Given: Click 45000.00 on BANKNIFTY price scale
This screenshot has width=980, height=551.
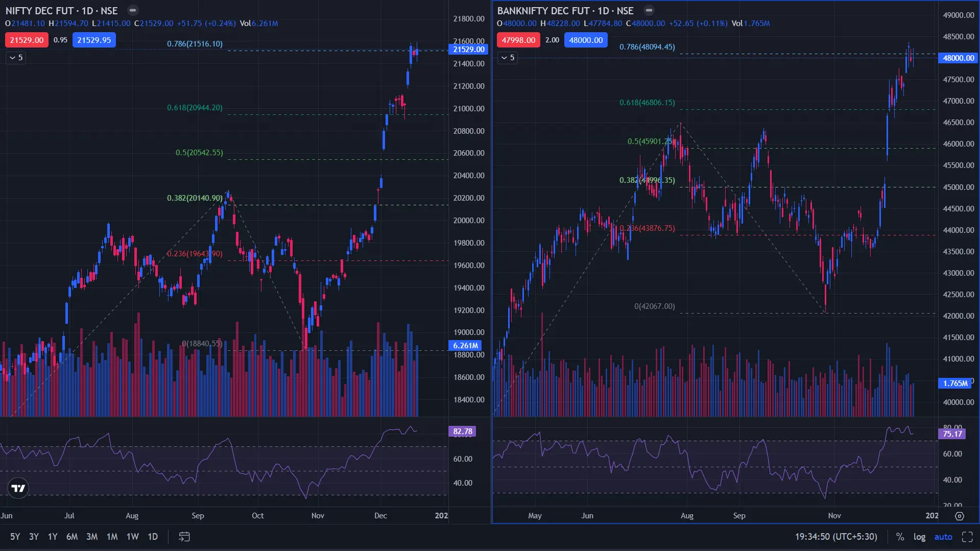Looking at the screenshot, I should click(959, 187).
